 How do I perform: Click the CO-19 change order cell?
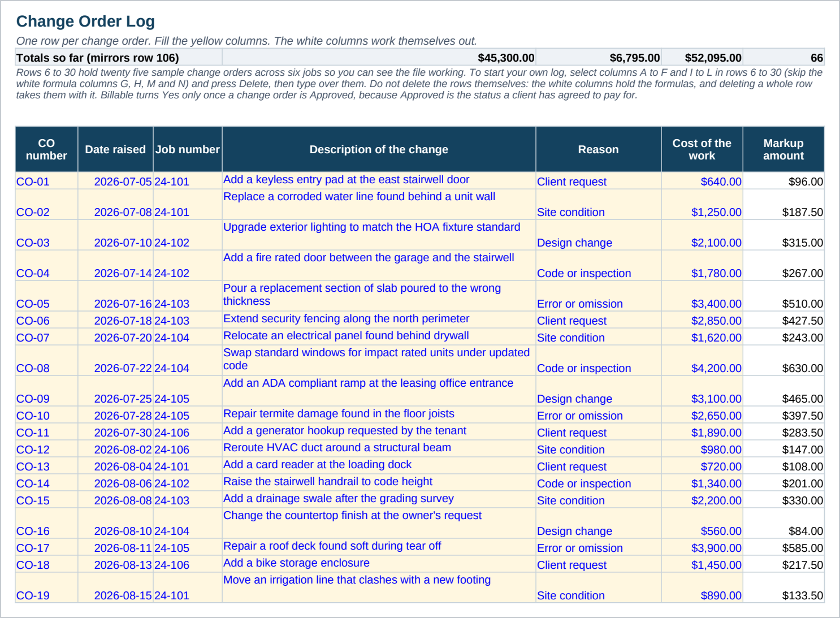(x=46, y=588)
